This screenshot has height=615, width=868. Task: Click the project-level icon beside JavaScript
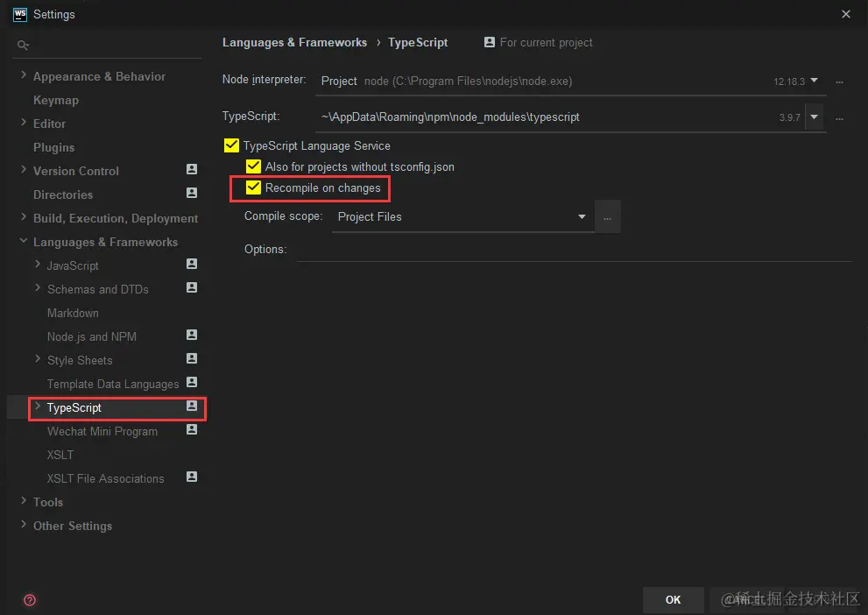[192, 264]
